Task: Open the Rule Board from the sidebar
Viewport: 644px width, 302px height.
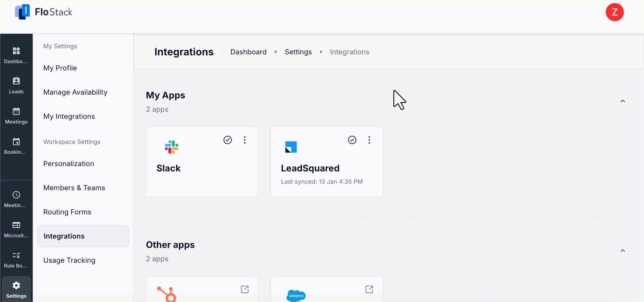Action: (16, 259)
